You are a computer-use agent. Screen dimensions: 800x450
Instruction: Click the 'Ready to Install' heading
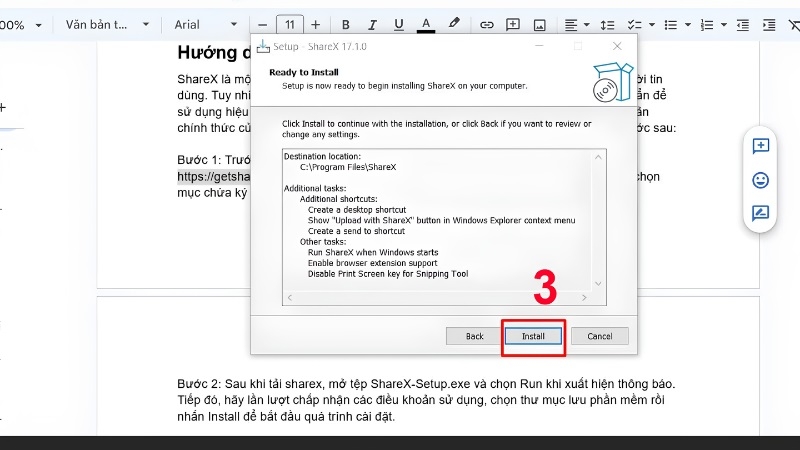pos(304,72)
